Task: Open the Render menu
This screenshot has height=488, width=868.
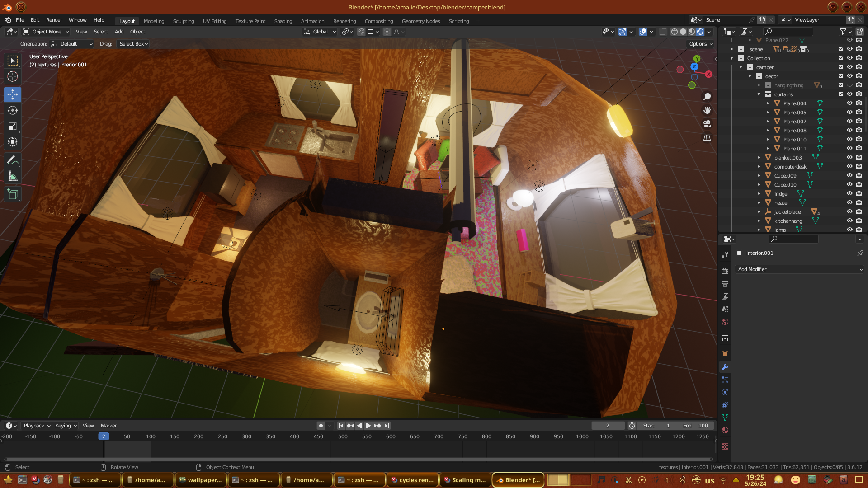Action: (54, 20)
